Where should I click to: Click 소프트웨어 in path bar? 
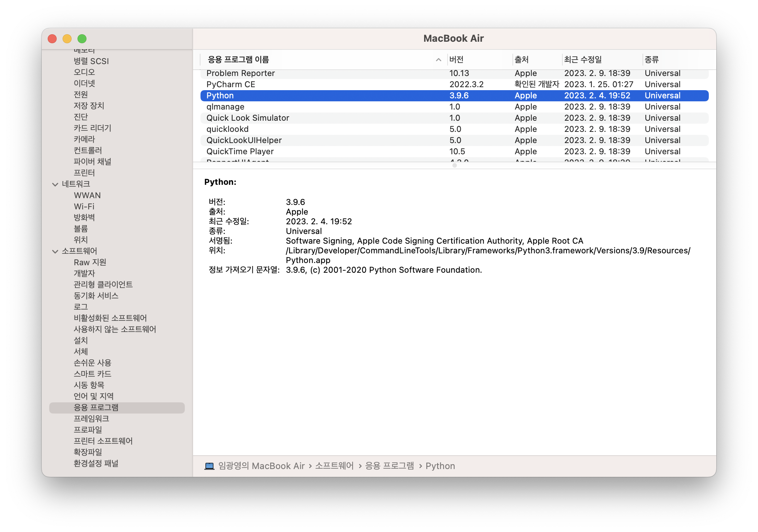click(334, 466)
